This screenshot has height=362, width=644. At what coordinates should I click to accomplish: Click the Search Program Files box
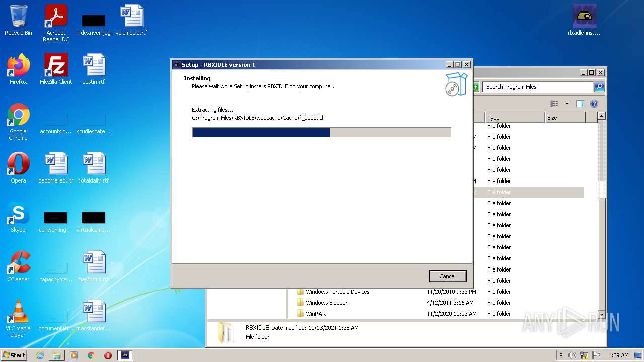(x=538, y=87)
